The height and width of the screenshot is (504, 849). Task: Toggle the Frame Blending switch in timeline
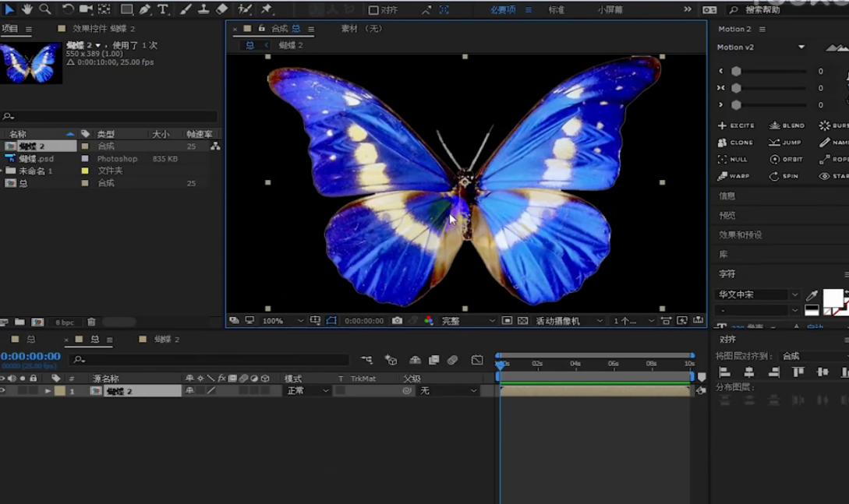[433, 360]
